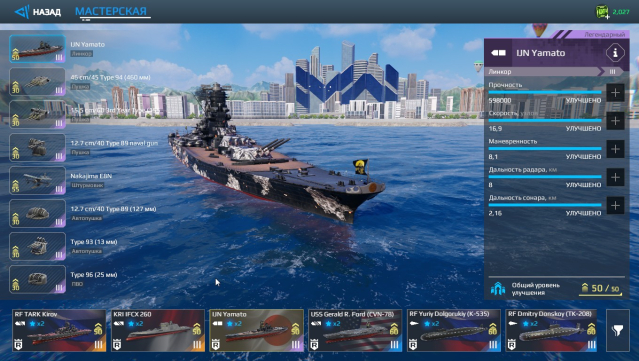Open the currency icon next to 2,027

(602, 12)
